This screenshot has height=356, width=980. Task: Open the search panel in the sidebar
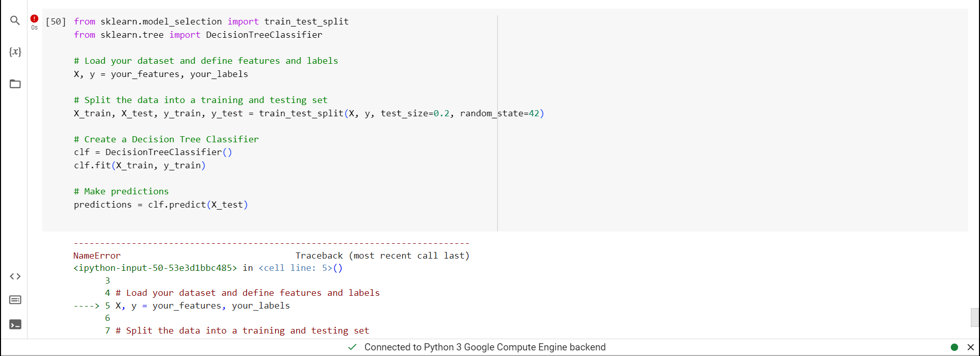(x=15, y=20)
